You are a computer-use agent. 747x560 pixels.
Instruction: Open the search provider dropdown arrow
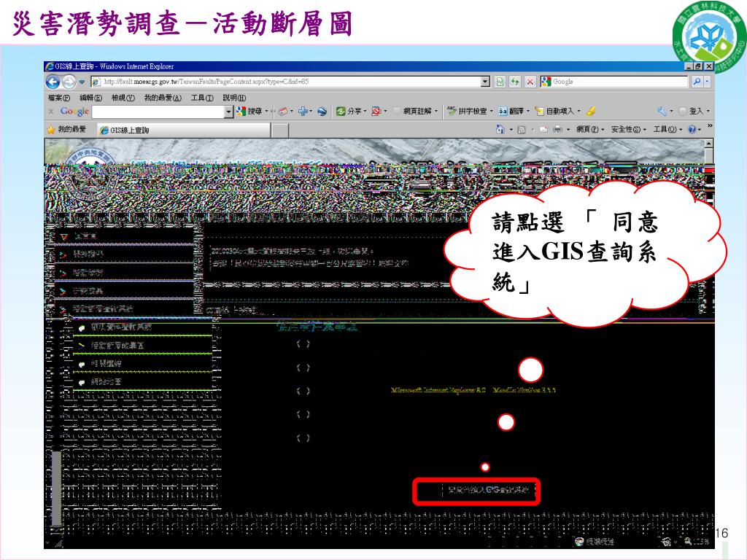click(708, 82)
